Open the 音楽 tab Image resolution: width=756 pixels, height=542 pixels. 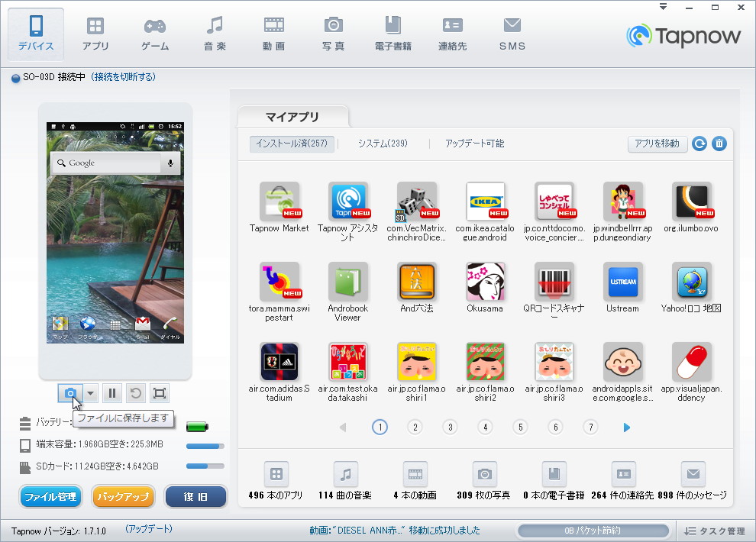click(215, 34)
